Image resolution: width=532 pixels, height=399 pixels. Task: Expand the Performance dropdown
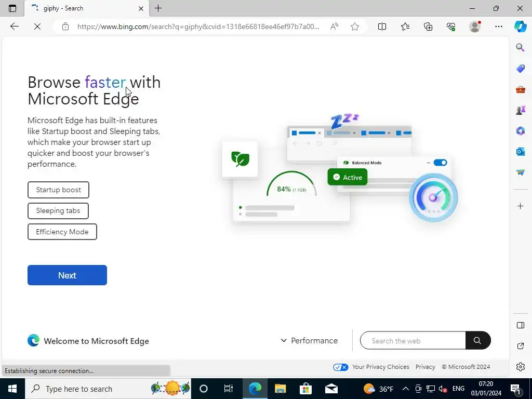pos(309,340)
